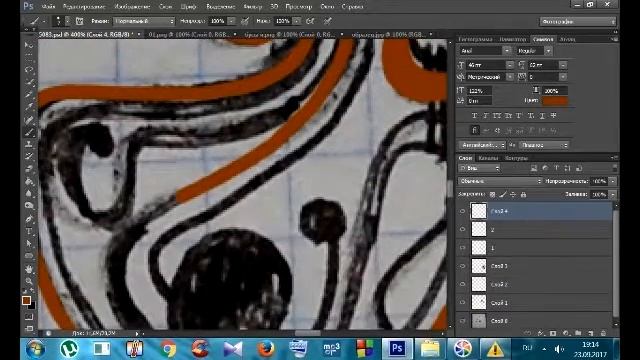Hide the Слой 4 layer
The width and height of the screenshot is (640, 360).
(x=462, y=211)
